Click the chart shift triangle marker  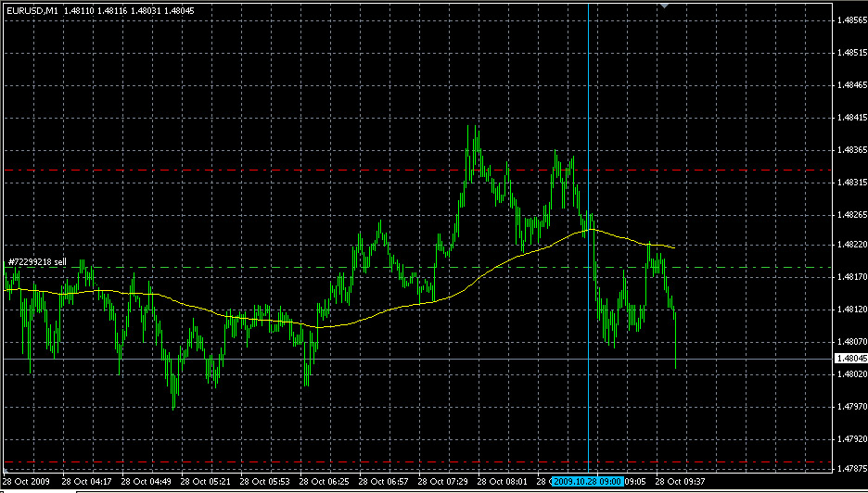(663, 6)
